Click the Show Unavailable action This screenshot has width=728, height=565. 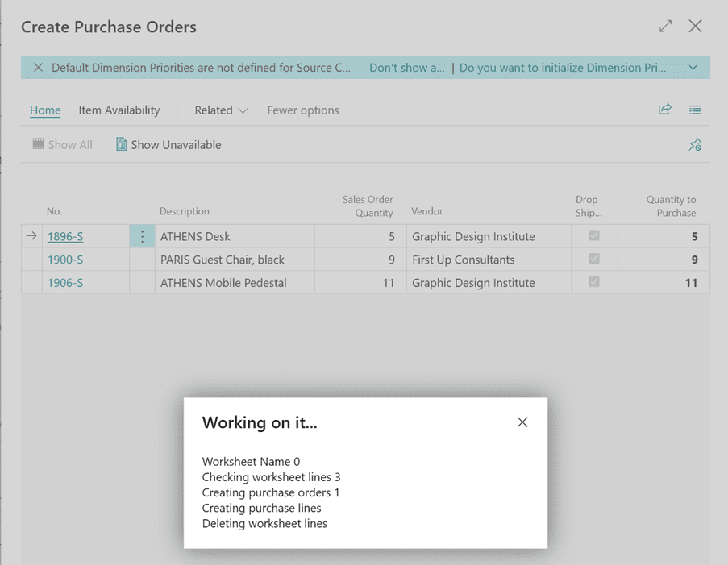point(168,145)
